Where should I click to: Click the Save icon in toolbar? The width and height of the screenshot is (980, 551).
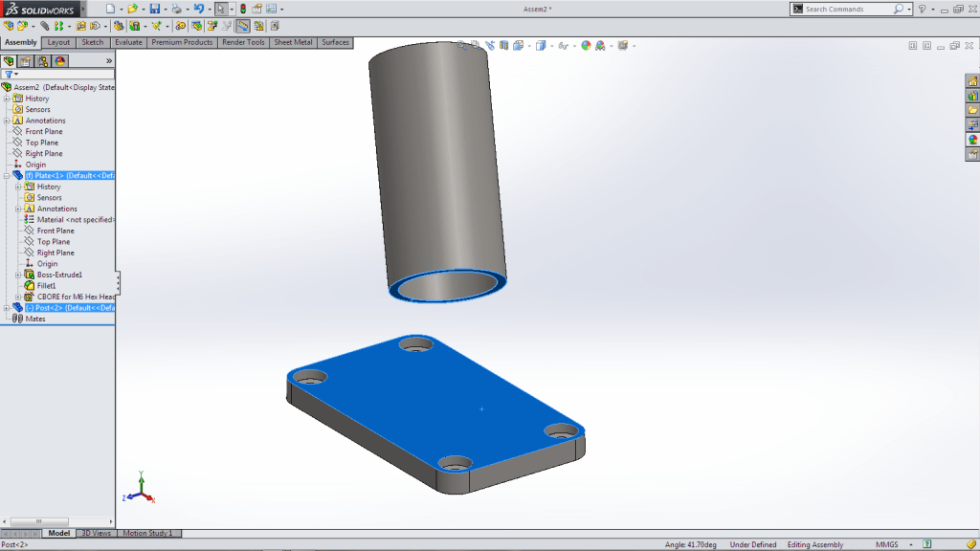pos(153,9)
